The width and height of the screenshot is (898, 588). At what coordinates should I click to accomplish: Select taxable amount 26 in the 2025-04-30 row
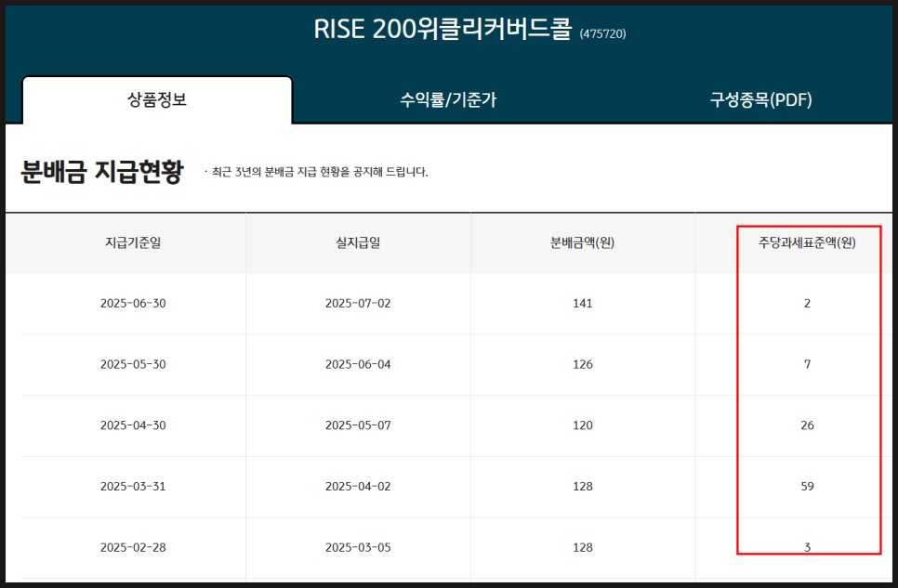pos(807,425)
